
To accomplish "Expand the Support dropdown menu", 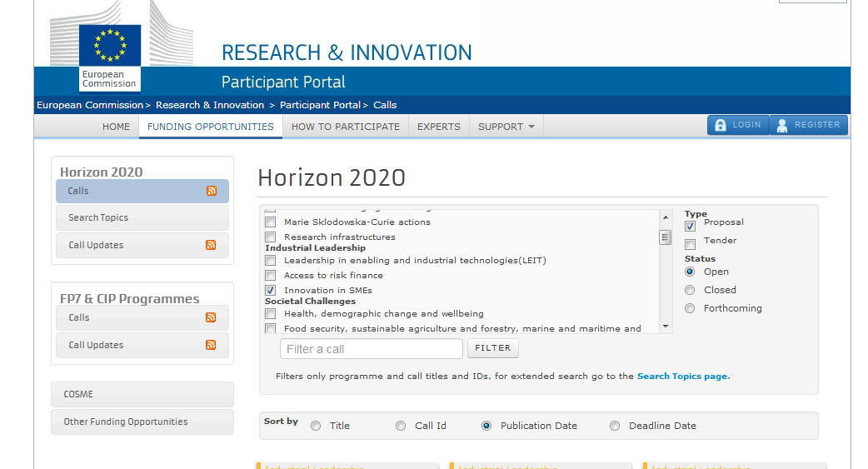I will click(x=506, y=127).
